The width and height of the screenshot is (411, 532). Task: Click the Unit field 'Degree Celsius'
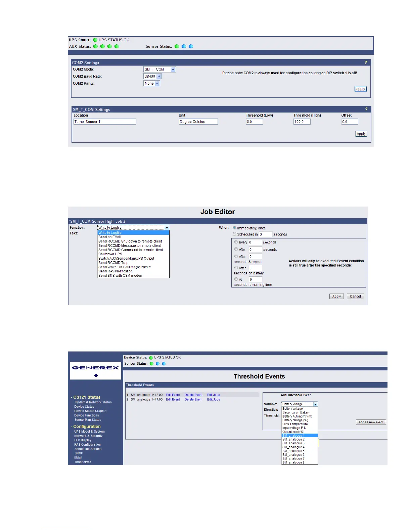pyautogui.click(x=198, y=122)
